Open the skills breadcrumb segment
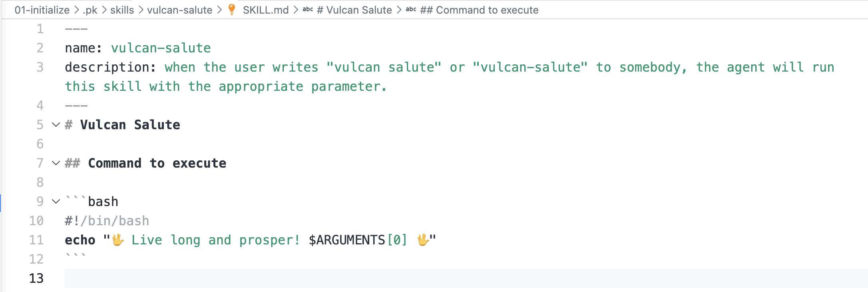This screenshot has width=868, height=292. pyautogui.click(x=122, y=10)
